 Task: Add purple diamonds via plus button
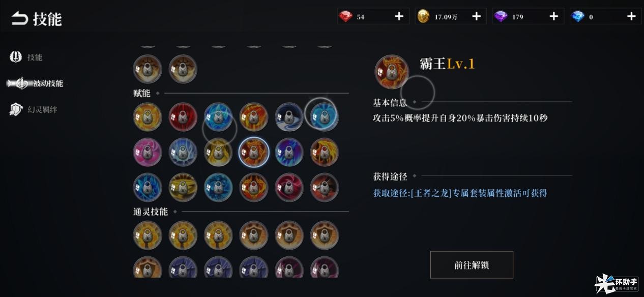(x=554, y=17)
